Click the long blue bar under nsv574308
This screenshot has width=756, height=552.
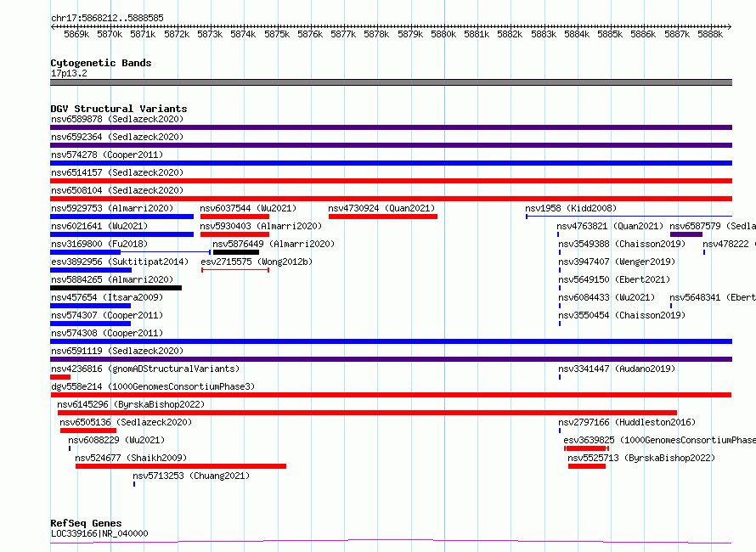391,341
